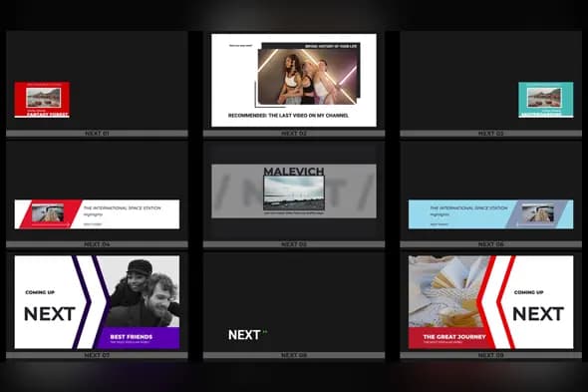
Task: Click the NEXT 05 label bar
Action: pos(294,244)
